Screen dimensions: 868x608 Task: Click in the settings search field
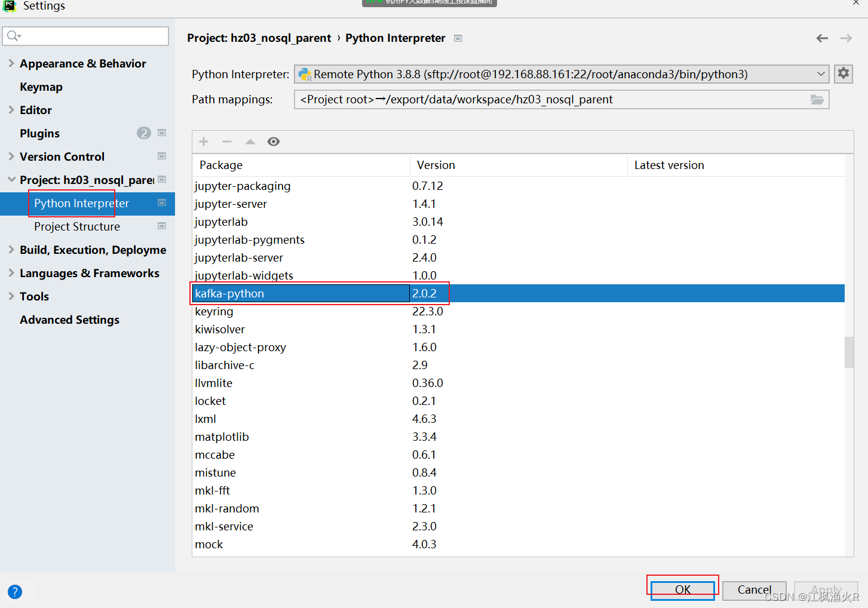click(85, 36)
